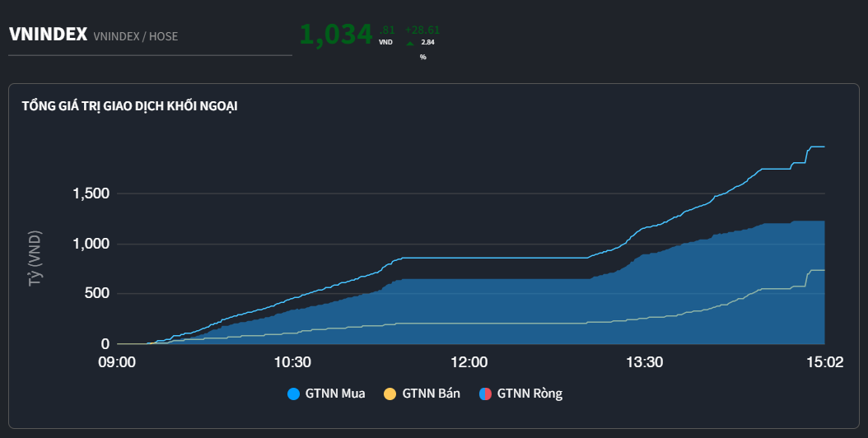Click the 09:00 time axis label

point(117,362)
